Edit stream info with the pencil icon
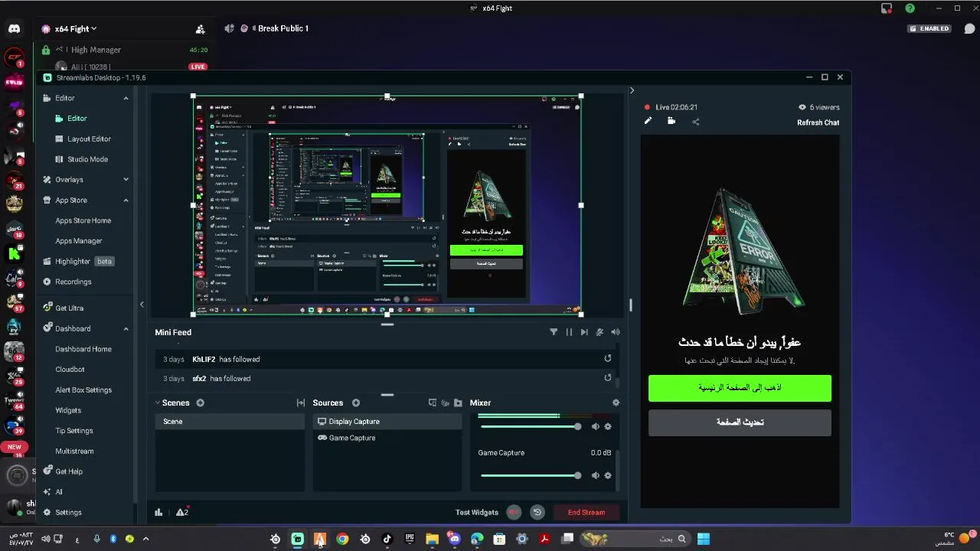This screenshot has height=551, width=980. pyautogui.click(x=648, y=121)
